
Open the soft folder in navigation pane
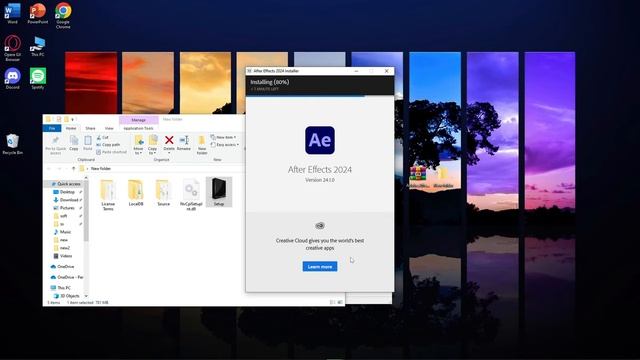(64, 216)
